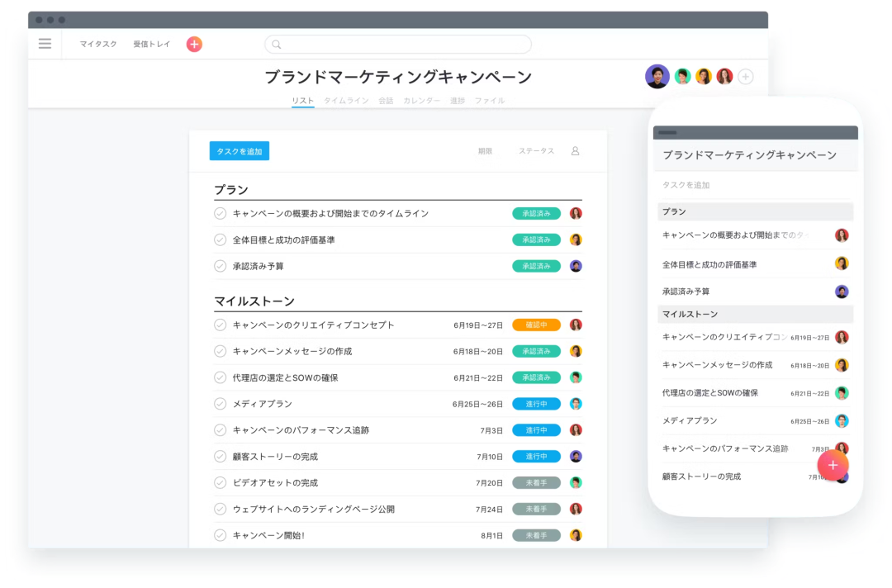This screenshot has height=588, width=892.
Task: Click the add member plus circle icon
Action: click(x=746, y=76)
